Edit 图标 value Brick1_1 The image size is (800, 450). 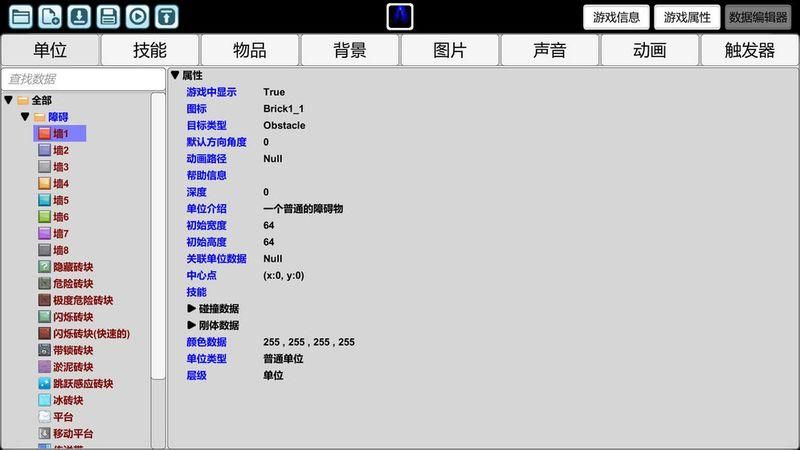coord(283,109)
